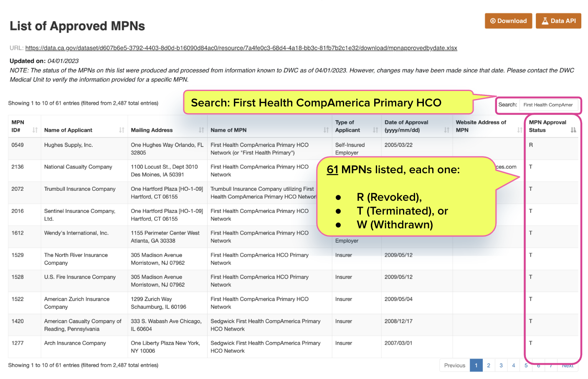
Task: Sort by Mailing Address column icon
Action: (x=201, y=130)
